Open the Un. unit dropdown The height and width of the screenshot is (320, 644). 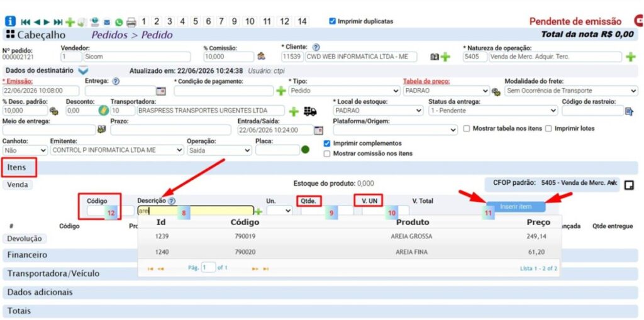tap(279, 211)
